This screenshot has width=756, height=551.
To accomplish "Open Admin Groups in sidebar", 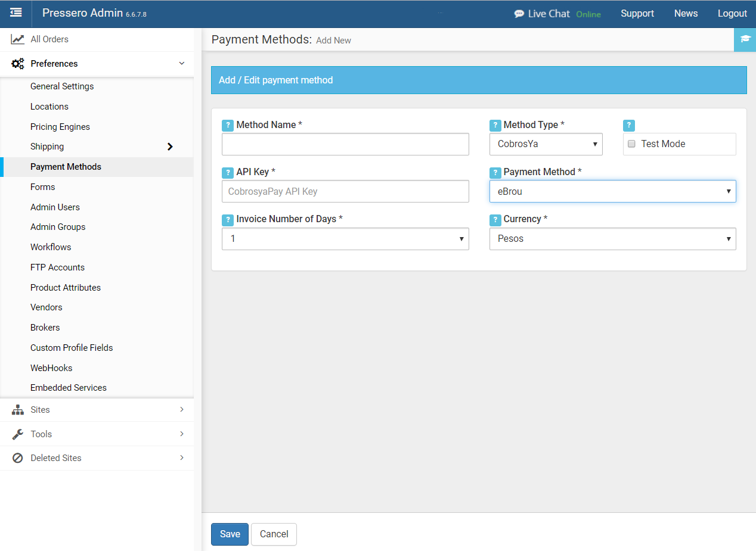I will [x=58, y=227].
